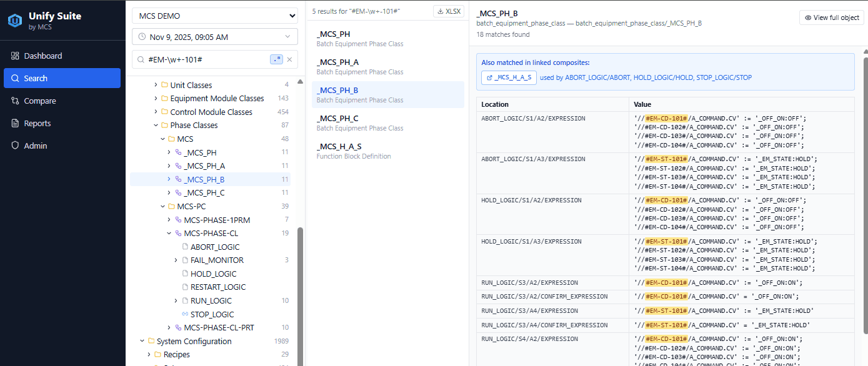Click the magnifier icon in search box
Viewport: 868px width, 366px height.
(141, 59)
